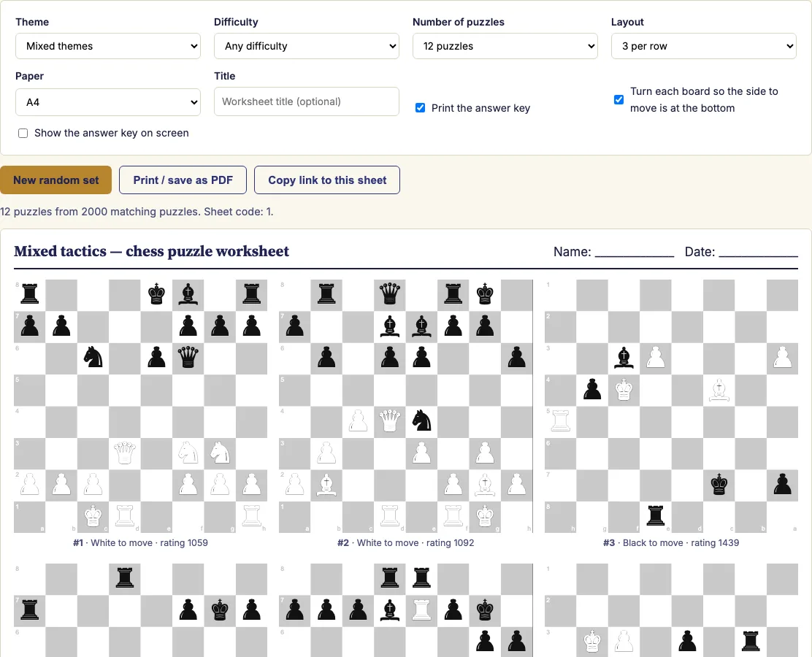Click the Number of puzzles label
The width and height of the screenshot is (812, 657).
tap(459, 22)
